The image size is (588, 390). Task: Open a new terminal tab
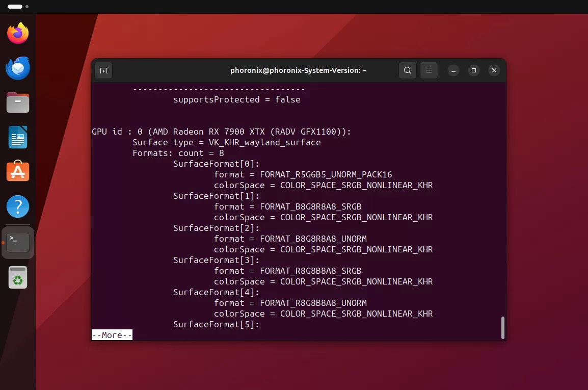click(x=103, y=70)
